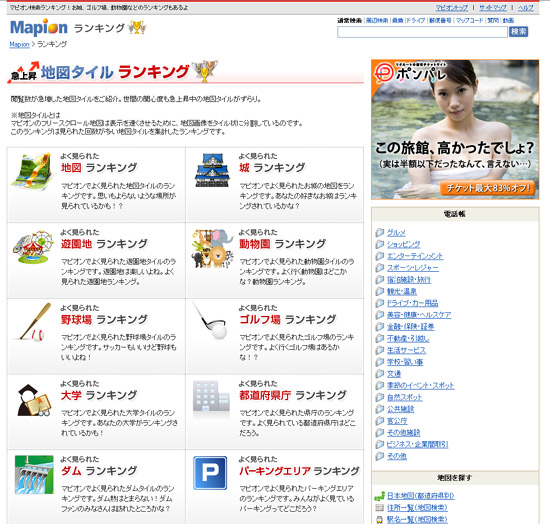The height and width of the screenshot is (524, 550).
Task: Open the ポンパレ ryokan advertisement banner
Action: (455, 129)
